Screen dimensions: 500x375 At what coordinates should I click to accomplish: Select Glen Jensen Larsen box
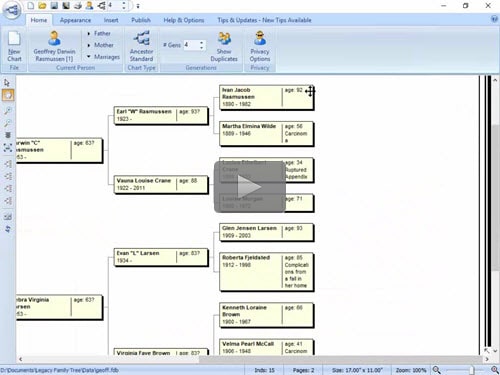point(266,232)
